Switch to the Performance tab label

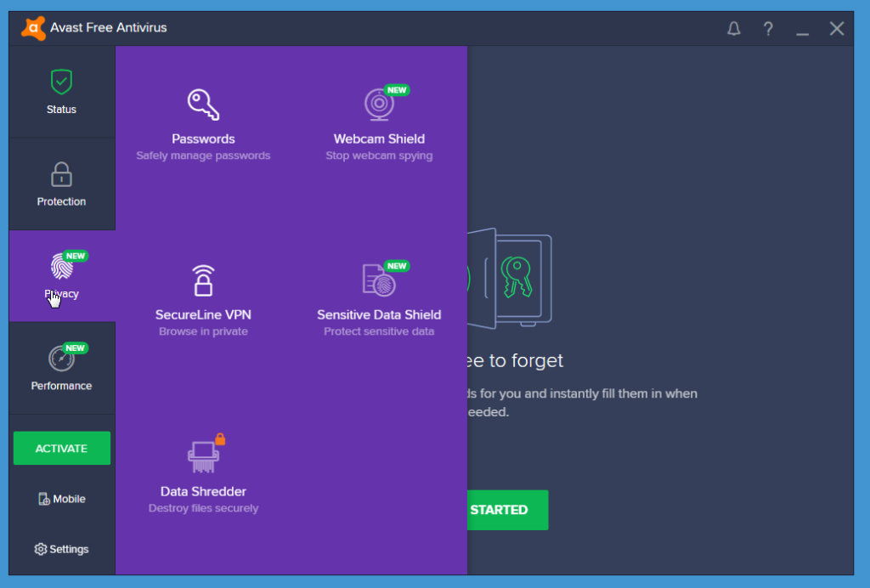61,386
